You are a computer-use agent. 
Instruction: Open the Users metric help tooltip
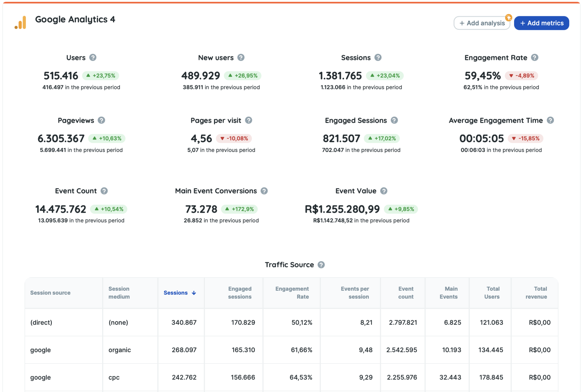pos(92,57)
